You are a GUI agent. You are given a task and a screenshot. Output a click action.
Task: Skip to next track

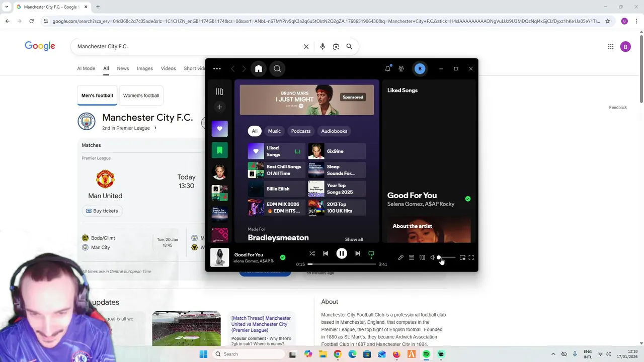click(358, 253)
